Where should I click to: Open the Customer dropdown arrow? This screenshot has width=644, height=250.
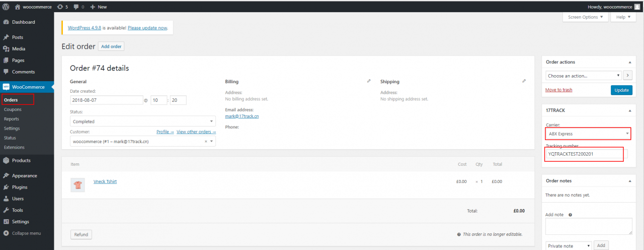click(211, 142)
